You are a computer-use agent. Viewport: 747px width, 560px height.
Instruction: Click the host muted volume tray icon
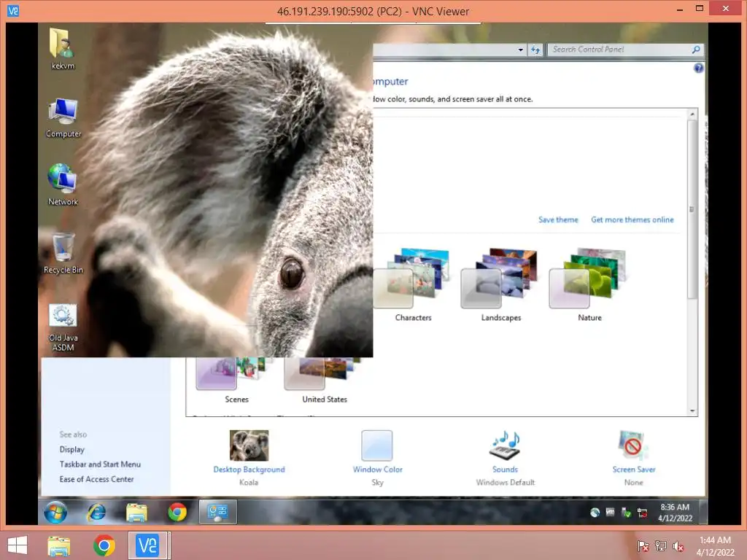click(x=678, y=546)
